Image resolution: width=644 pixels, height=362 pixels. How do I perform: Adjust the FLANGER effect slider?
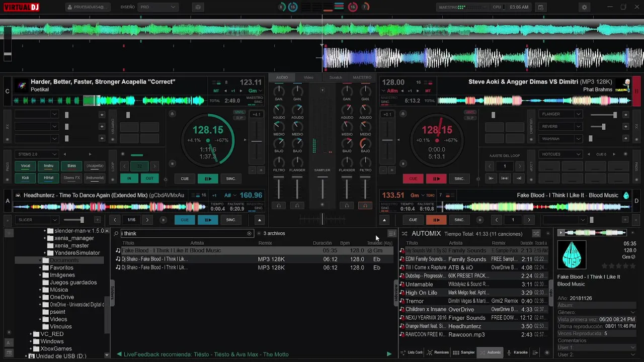604,115
